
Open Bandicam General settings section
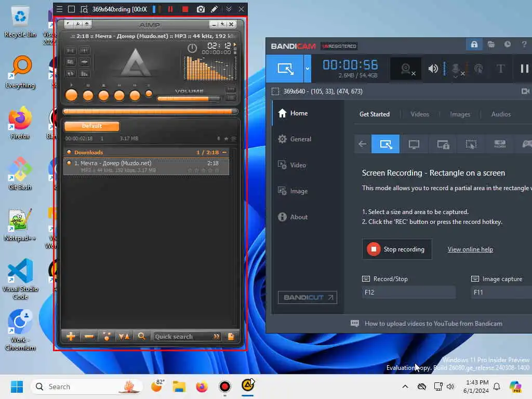click(308, 139)
